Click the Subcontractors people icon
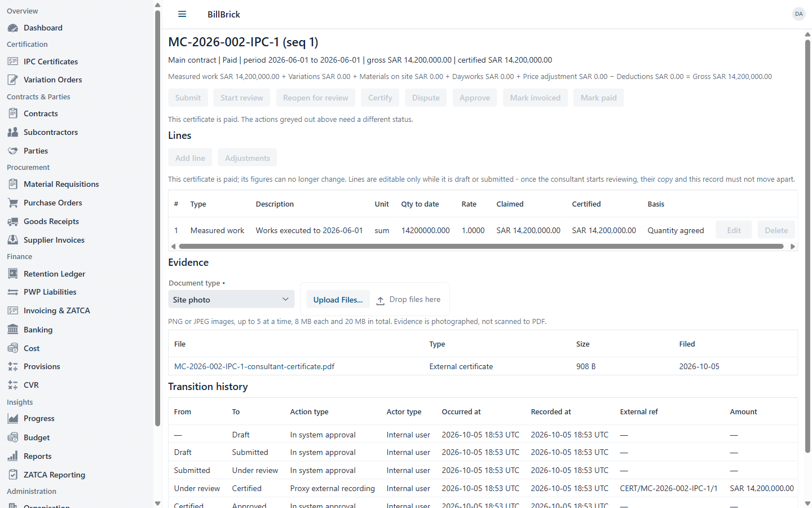 tap(13, 132)
